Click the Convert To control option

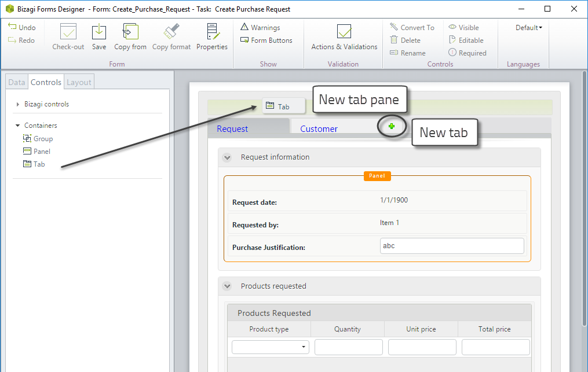click(x=412, y=27)
